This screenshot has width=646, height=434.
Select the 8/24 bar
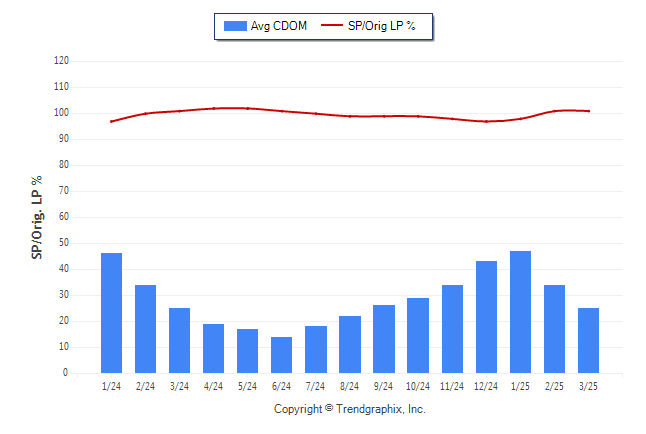[350, 345]
